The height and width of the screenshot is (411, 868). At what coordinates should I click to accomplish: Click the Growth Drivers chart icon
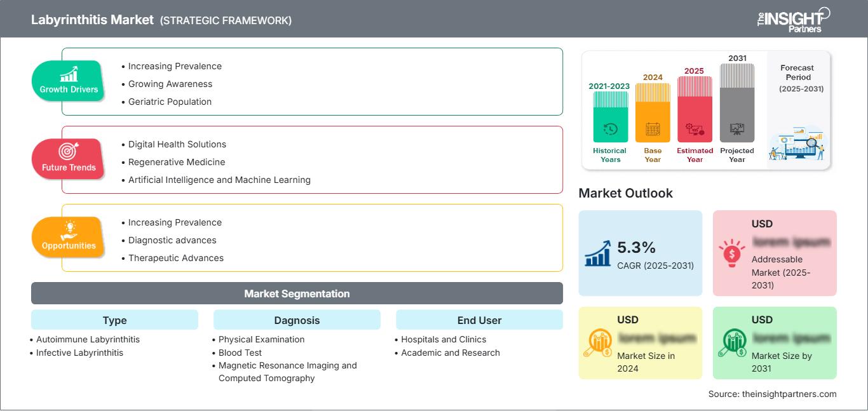[x=69, y=74]
